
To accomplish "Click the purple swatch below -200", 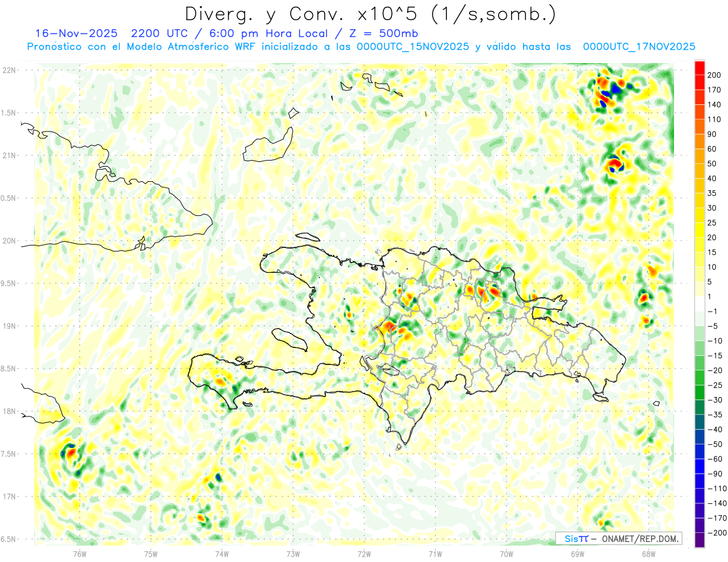I will [x=699, y=540].
